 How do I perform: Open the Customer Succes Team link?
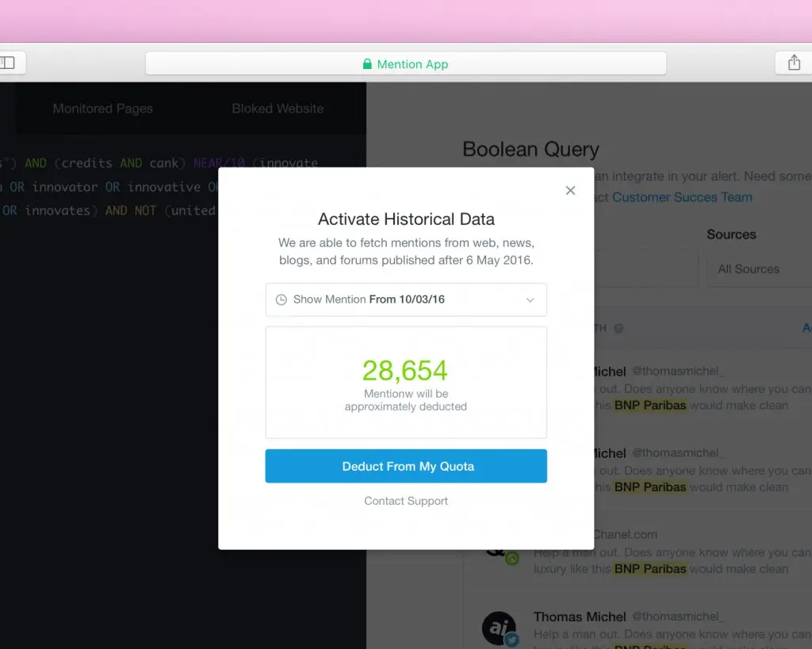pyautogui.click(x=682, y=197)
